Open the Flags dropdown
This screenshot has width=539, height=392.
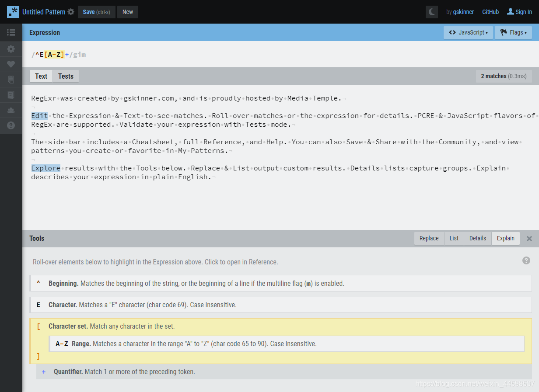point(513,32)
